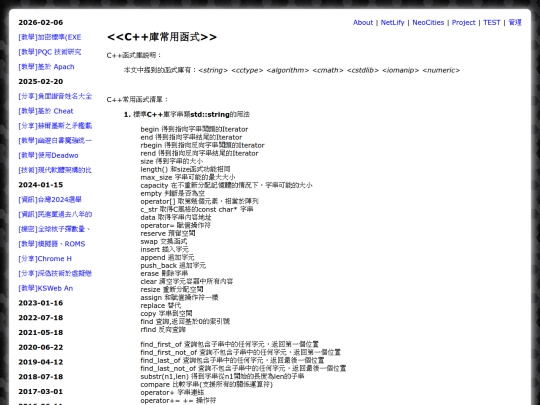Expand the 2021-05-18 date group
The image size is (540, 405).
pyautogui.click(x=41, y=333)
